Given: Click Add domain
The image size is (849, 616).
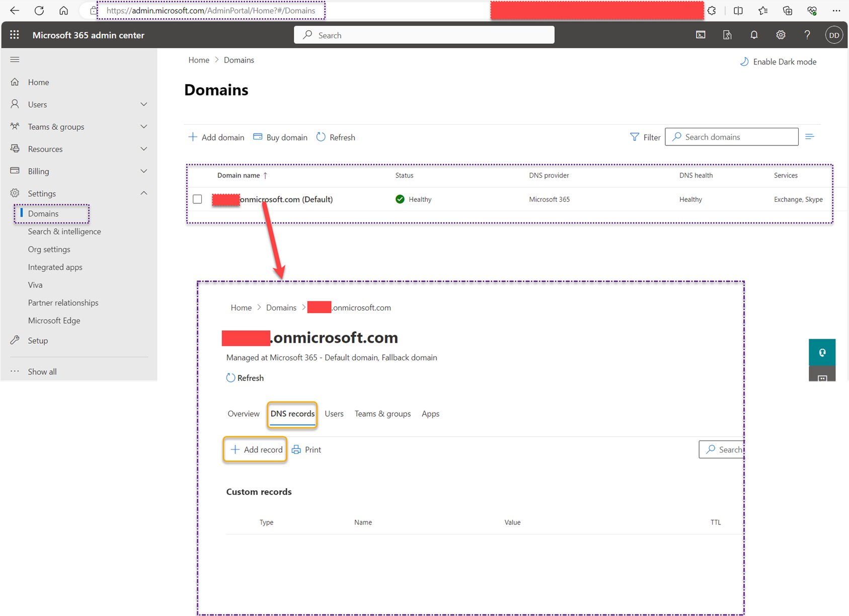Looking at the screenshot, I should (x=216, y=137).
